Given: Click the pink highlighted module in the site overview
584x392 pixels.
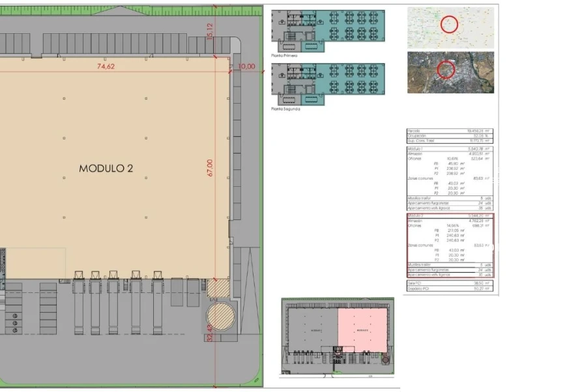Looking at the screenshot, I should pyautogui.click(x=362, y=327).
